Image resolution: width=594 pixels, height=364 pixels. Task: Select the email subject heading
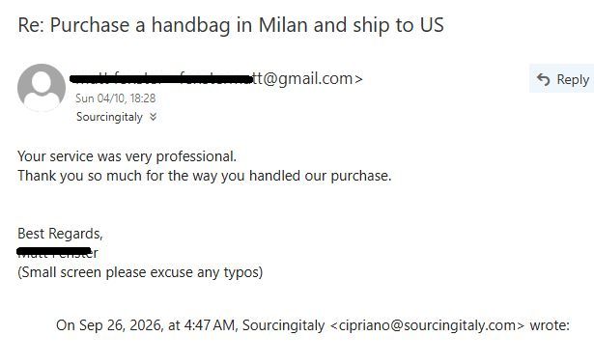(x=231, y=25)
